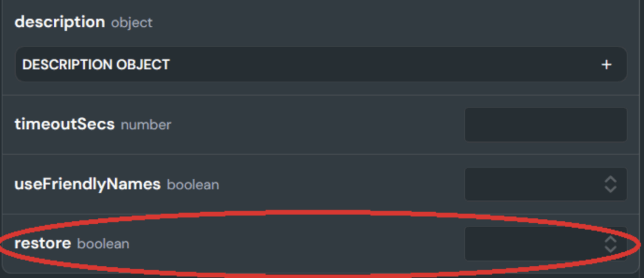Open the restore boolean dropdown
This screenshot has height=278, width=644.
coord(545,243)
